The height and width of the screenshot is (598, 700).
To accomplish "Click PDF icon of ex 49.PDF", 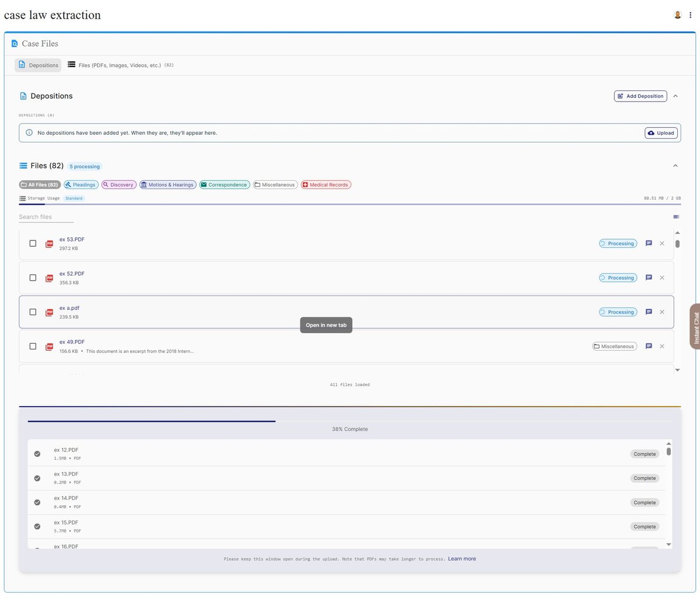I will click(50, 347).
